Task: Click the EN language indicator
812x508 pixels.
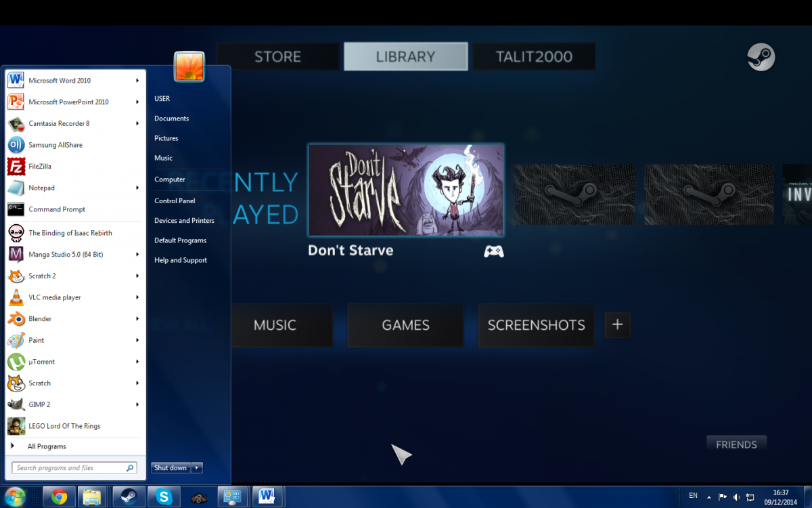Action: pos(693,496)
